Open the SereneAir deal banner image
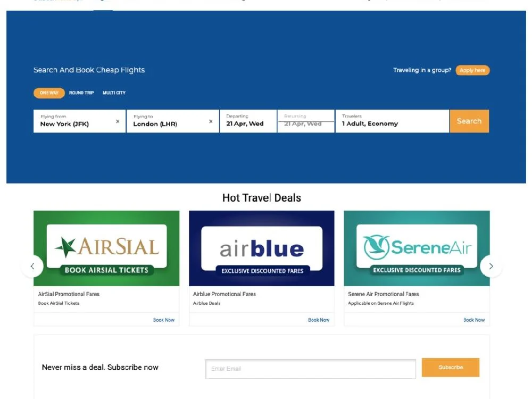Screen dimensions: 532x399 tap(417, 248)
